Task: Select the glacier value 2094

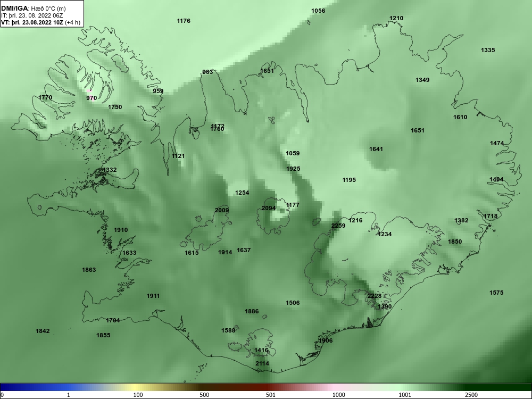Action: point(269,209)
